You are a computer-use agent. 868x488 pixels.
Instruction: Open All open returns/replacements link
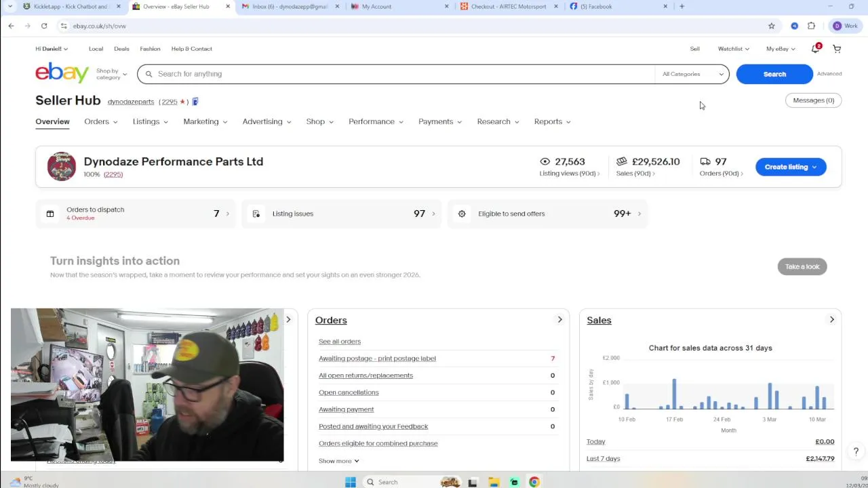click(366, 375)
